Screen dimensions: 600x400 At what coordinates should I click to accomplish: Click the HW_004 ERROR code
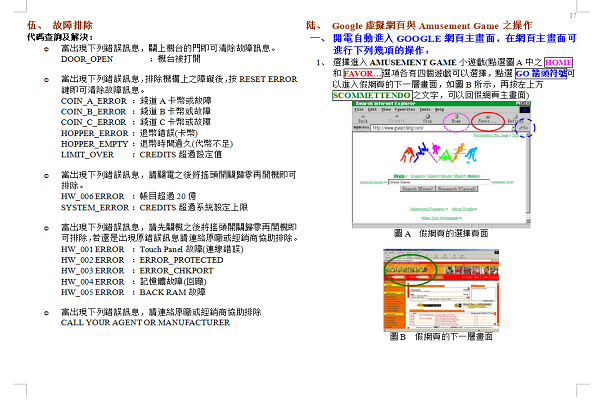[93, 282]
